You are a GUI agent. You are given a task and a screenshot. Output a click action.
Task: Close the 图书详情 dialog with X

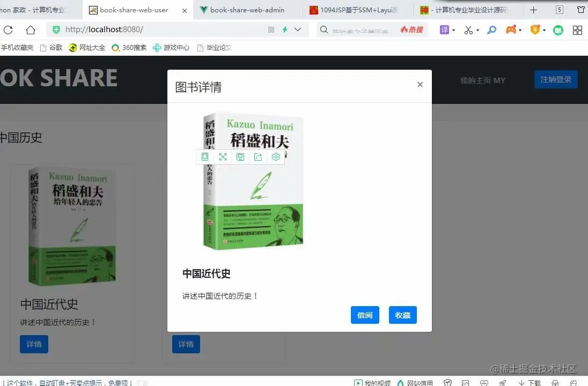pos(420,85)
